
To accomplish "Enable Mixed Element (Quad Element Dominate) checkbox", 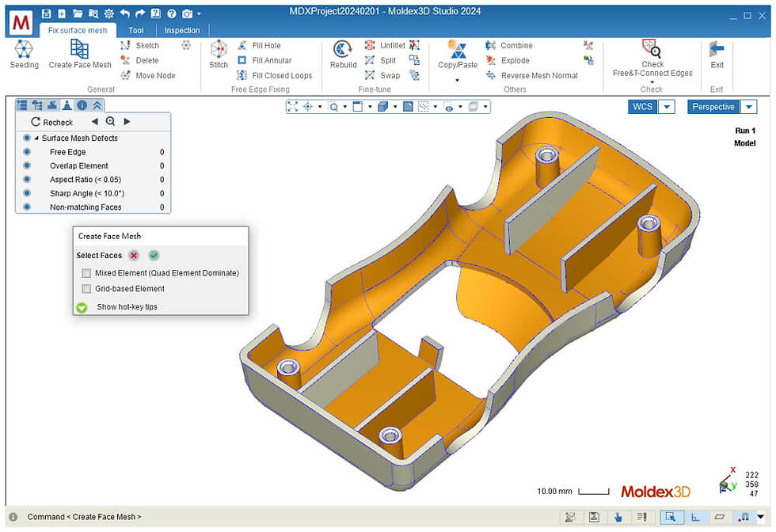I will [x=86, y=272].
